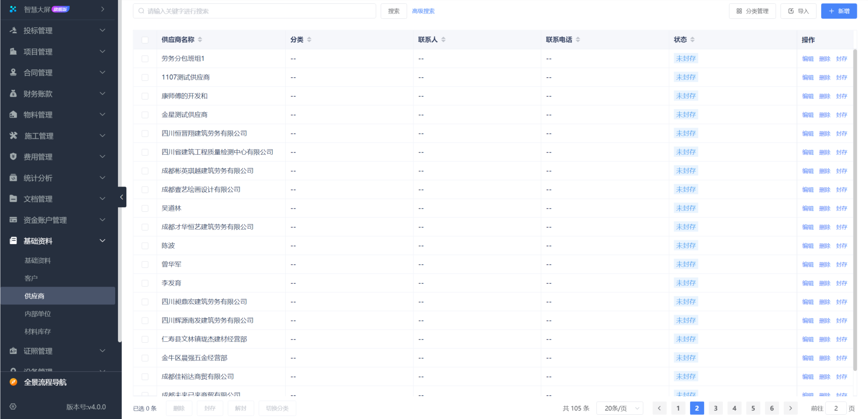Image resolution: width=868 pixels, height=419 pixels.
Task: Click the 智慧大屏 logo icon
Action: click(13, 9)
